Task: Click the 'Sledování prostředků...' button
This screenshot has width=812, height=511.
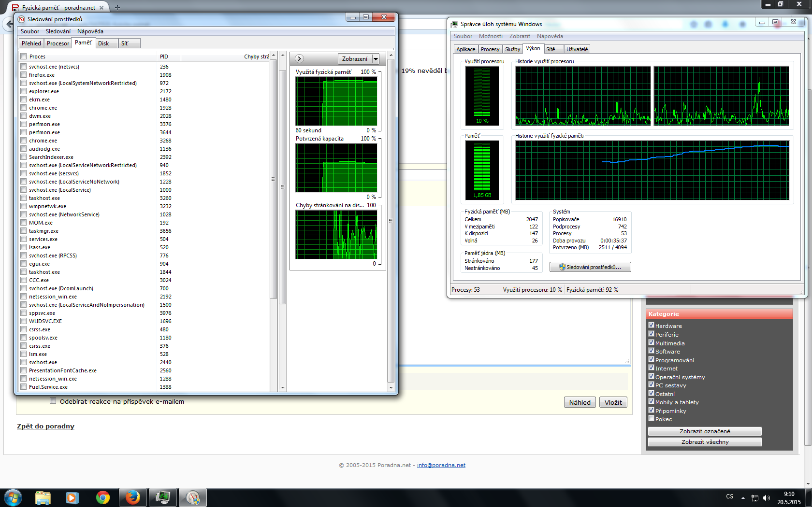Action: coord(590,267)
